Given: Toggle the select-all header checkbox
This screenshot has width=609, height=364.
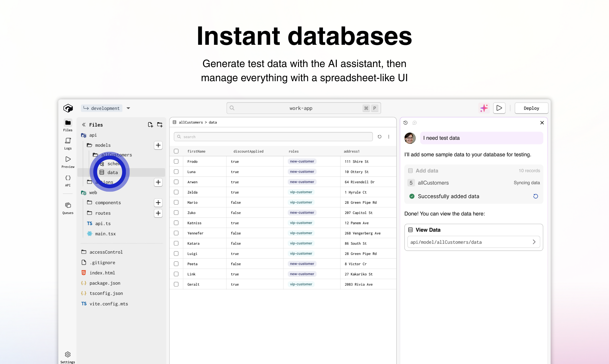Looking at the screenshot, I should (176, 151).
